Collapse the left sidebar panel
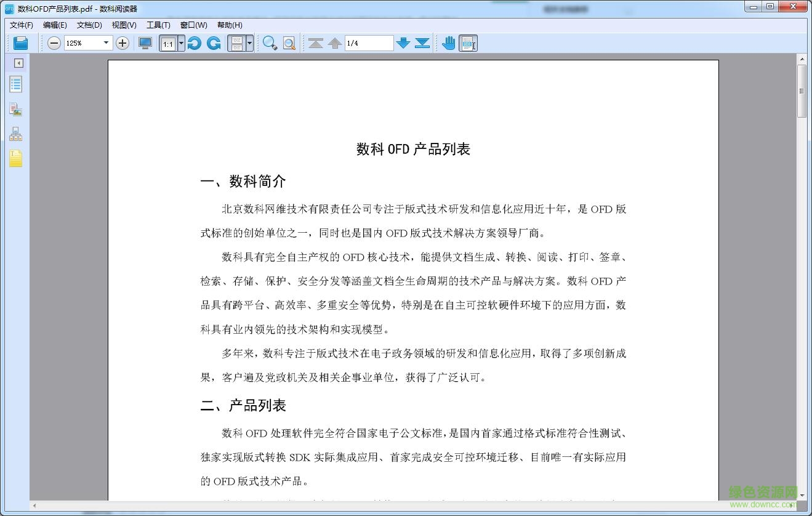The width and height of the screenshot is (812, 516). 18,62
